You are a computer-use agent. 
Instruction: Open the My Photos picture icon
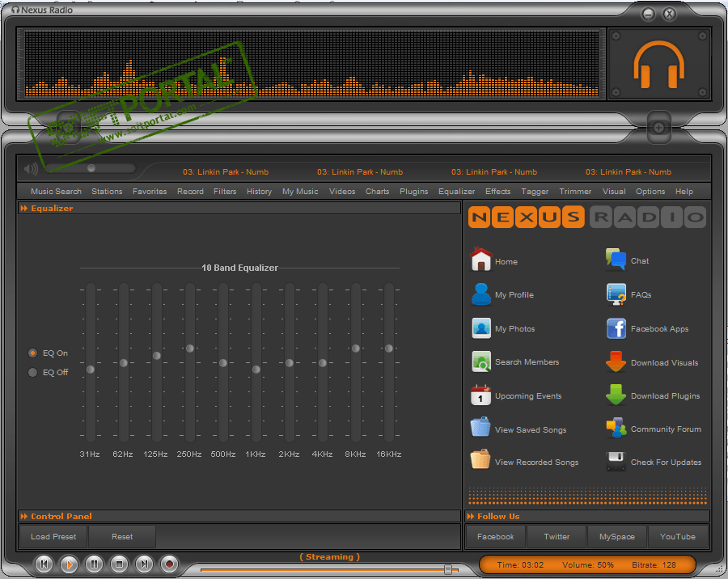pos(481,328)
